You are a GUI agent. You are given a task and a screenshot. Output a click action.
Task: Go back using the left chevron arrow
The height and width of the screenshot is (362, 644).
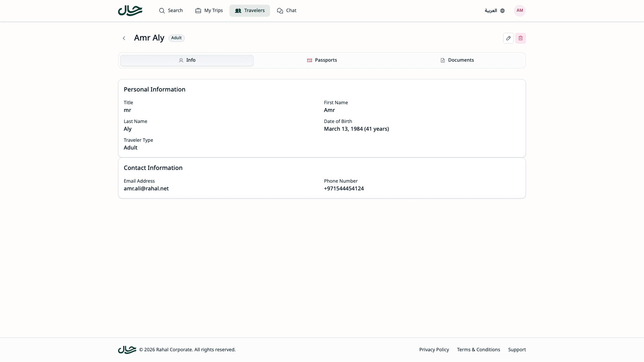point(124,38)
